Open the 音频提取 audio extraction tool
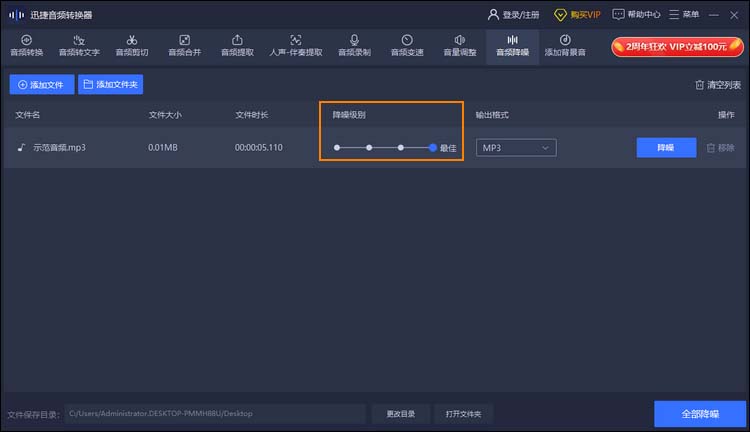The height and width of the screenshot is (432, 750). tap(237, 46)
